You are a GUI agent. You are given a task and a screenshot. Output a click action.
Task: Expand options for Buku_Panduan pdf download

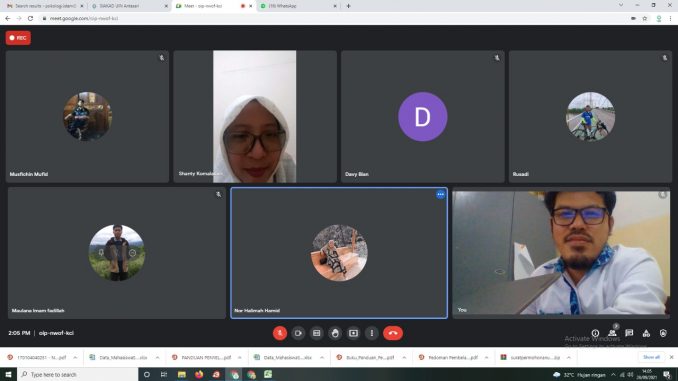click(404, 358)
